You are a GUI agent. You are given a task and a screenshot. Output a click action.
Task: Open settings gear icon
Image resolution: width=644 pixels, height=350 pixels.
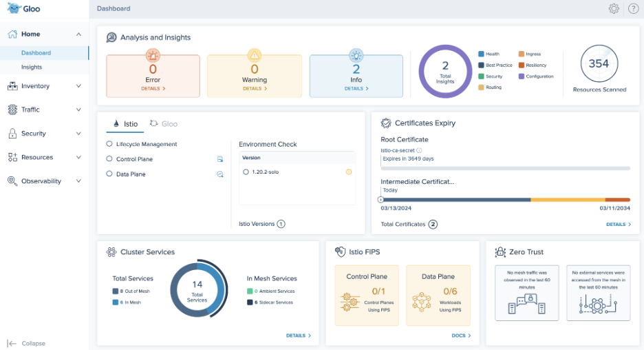tap(614, 8)
